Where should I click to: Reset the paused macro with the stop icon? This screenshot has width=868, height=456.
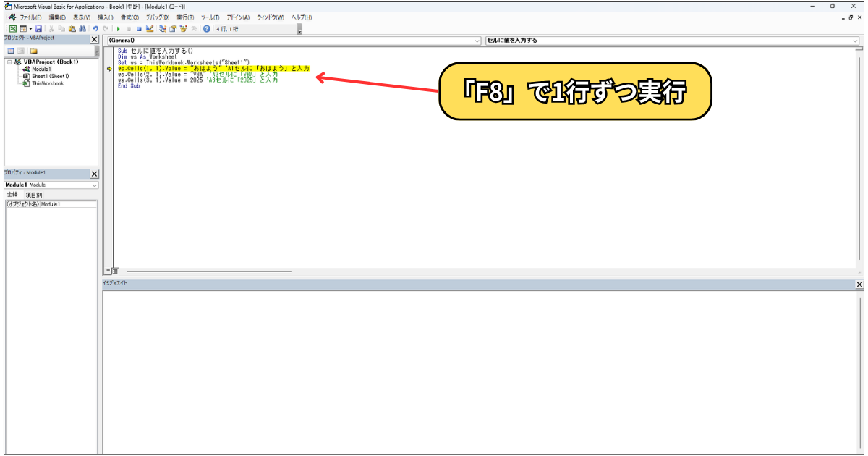(137, 29)
